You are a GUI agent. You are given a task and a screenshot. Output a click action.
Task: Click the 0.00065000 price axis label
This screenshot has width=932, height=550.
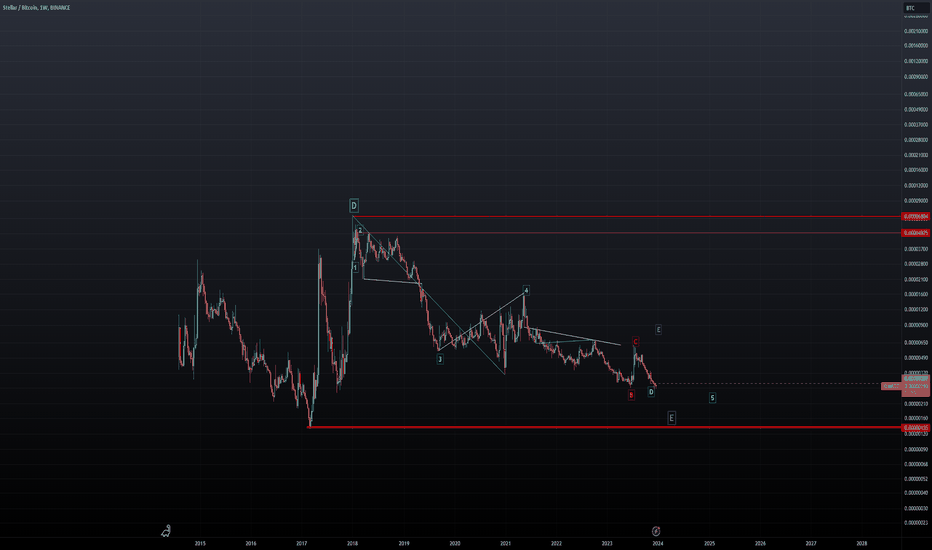pyautogui.click(x=916, y=94)
